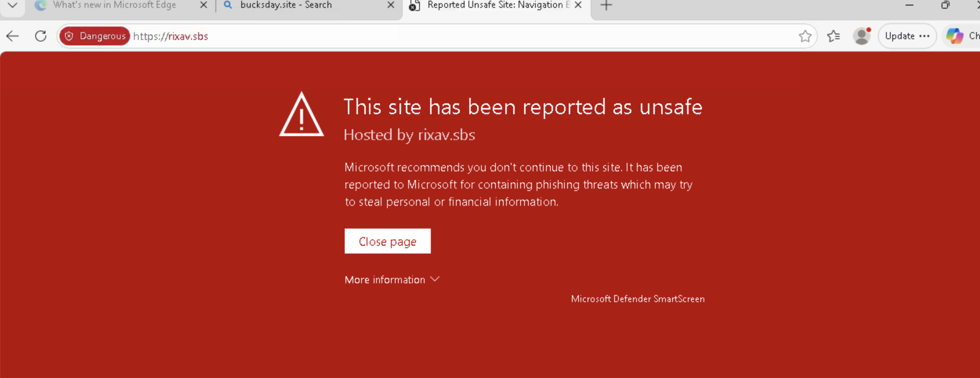980x378 pixels.
Task: Close the Reported Unsafe Site tab
Action: 578,5
